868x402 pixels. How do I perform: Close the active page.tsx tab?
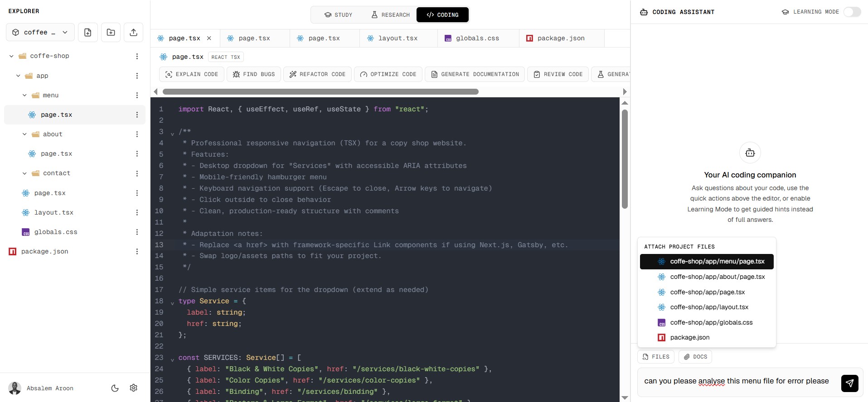click(209, 38)
